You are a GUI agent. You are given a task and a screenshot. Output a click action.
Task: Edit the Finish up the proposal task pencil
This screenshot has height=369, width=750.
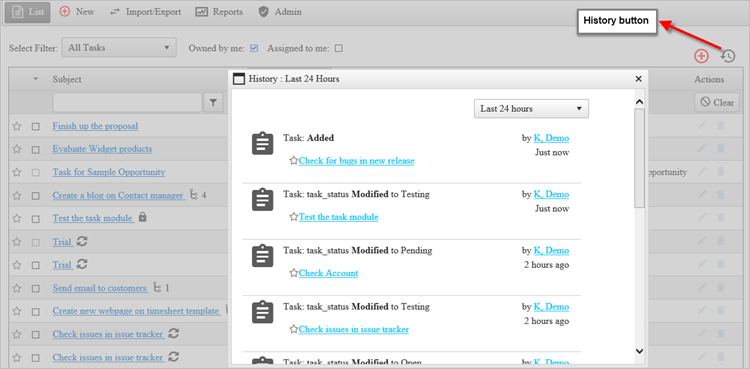(702, 126)
